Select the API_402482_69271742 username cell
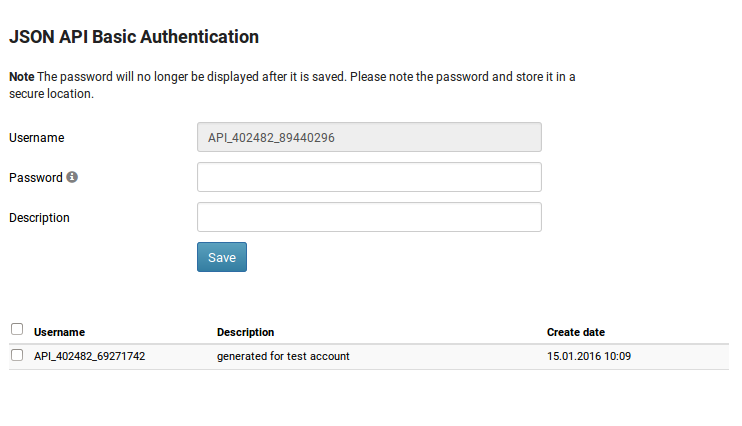The width and height of the screenshot is (742, 426). 89,356
